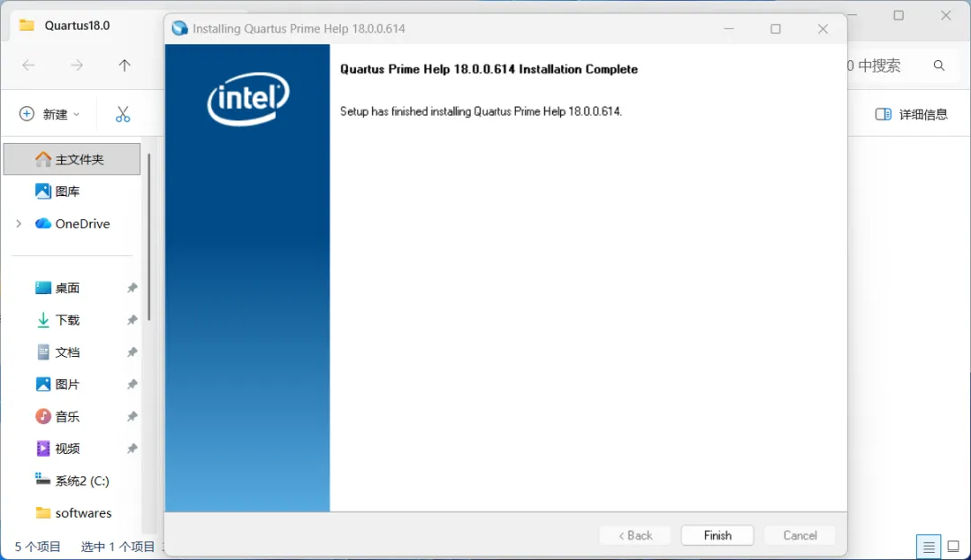Click the pin icon next to 下载
Screen dimensions: 971x560
tap(132, 320)
